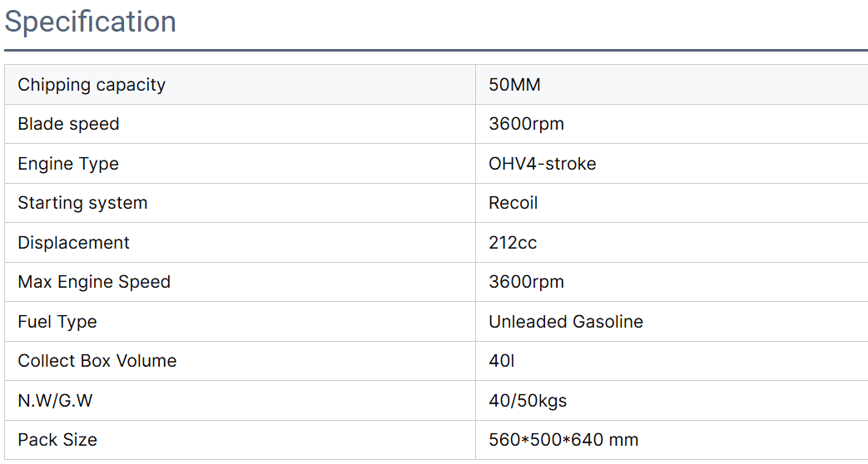Screen dimensions: 868x464
Task: Click the 212cc value
Action: click(x=513, y=243)
